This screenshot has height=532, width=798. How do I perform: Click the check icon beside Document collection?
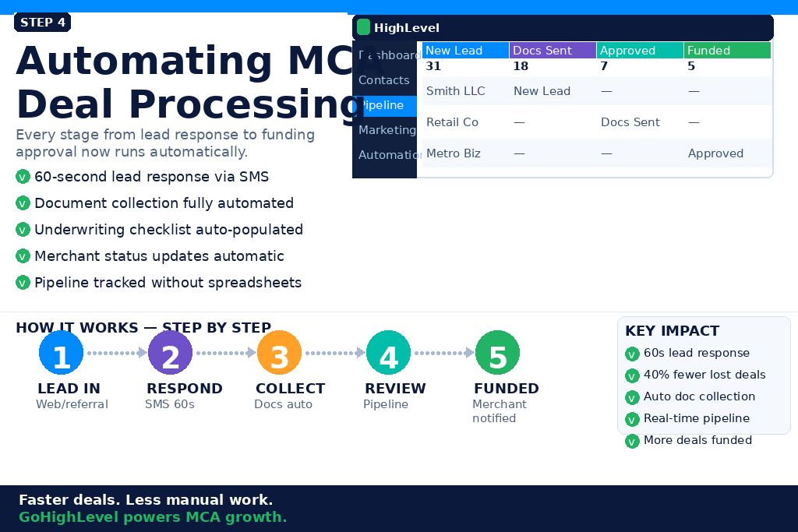tap(23, 203)
